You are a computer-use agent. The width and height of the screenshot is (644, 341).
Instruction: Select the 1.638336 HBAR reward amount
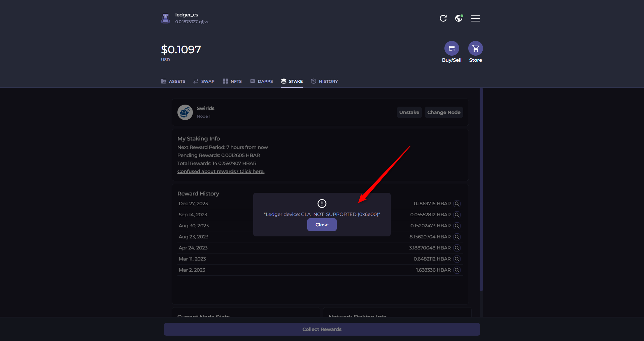(433, 270)
